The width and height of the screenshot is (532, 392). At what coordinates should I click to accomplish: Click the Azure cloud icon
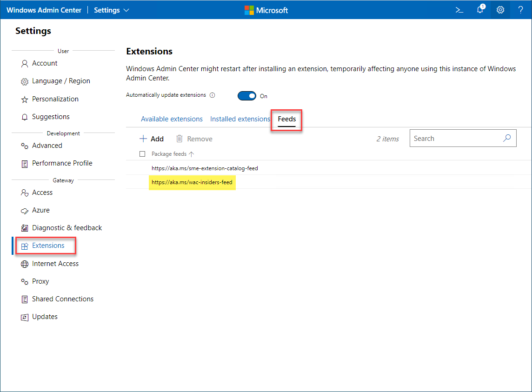(x=25, y=211)
